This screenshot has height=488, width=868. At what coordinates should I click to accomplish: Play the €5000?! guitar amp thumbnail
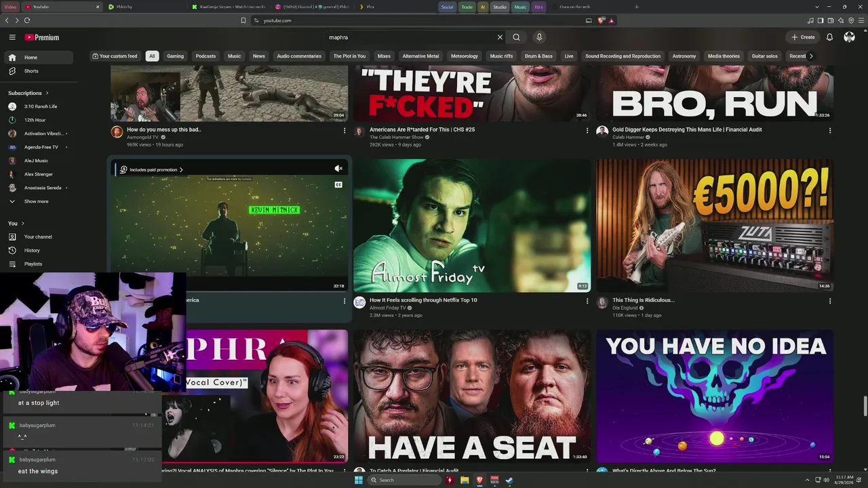pos(715,226)
